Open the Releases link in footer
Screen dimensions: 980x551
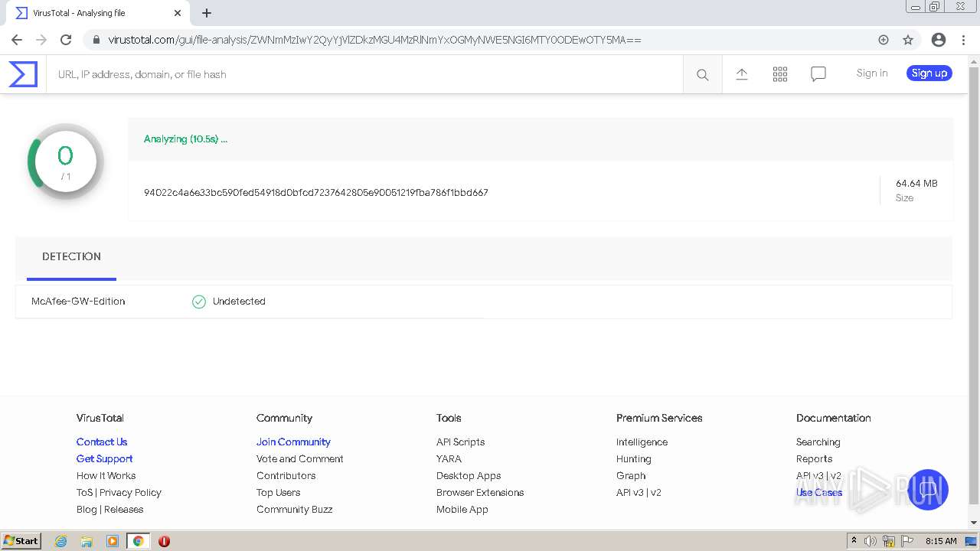[x=123, y=510]
